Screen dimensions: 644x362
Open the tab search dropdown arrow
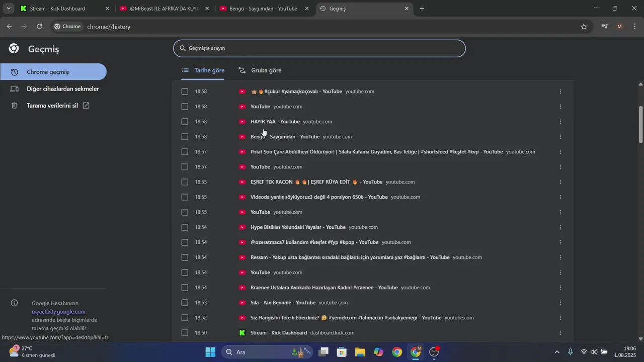[9, 9]
